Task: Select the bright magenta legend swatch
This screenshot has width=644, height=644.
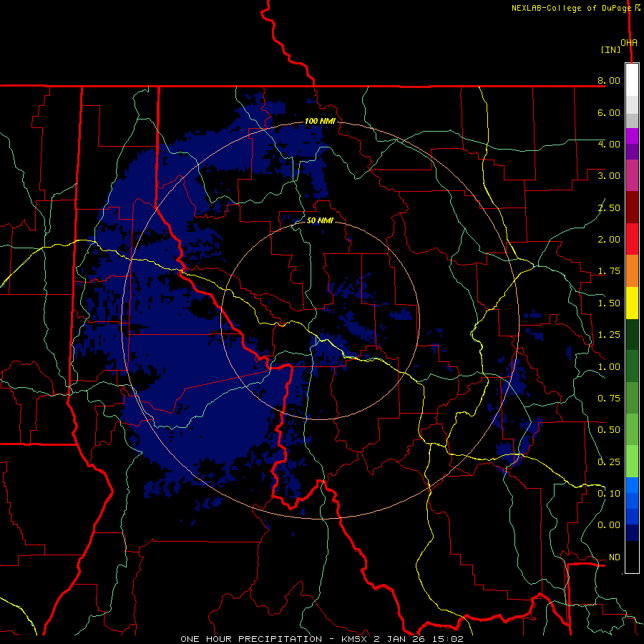Action: coord(632,136)
